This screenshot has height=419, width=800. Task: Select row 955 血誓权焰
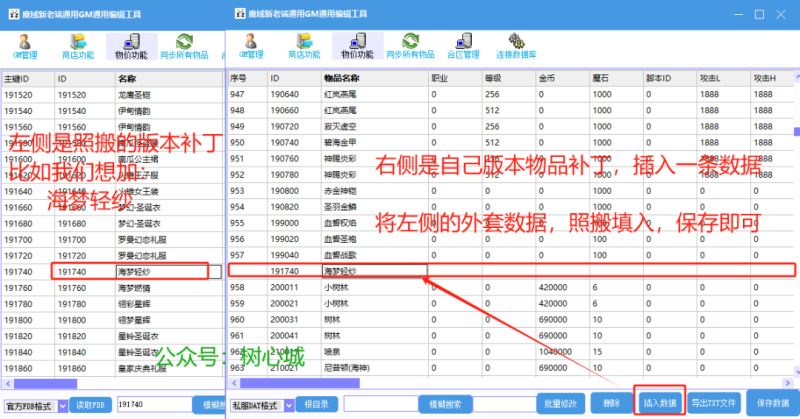(x=510, y=223)
